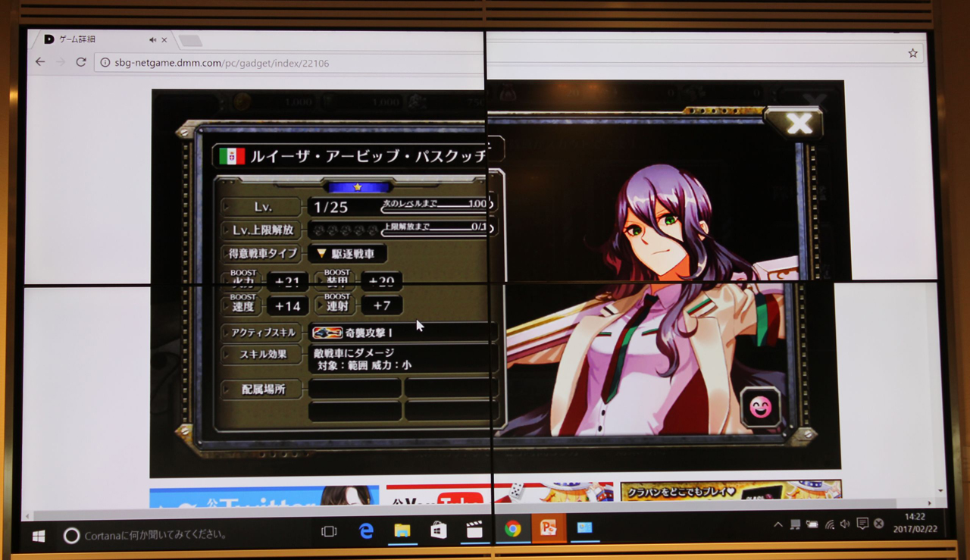Click the 奇襲攻撃 skill icon
970x560 pixels.
pos(326,333)
